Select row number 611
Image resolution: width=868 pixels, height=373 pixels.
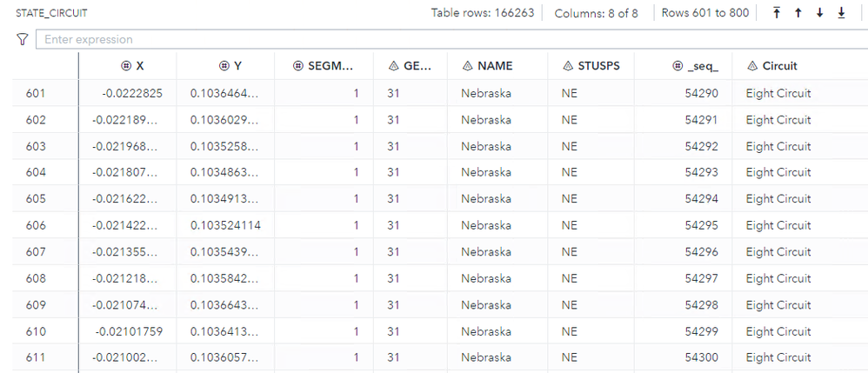click(x=36, y=358)
